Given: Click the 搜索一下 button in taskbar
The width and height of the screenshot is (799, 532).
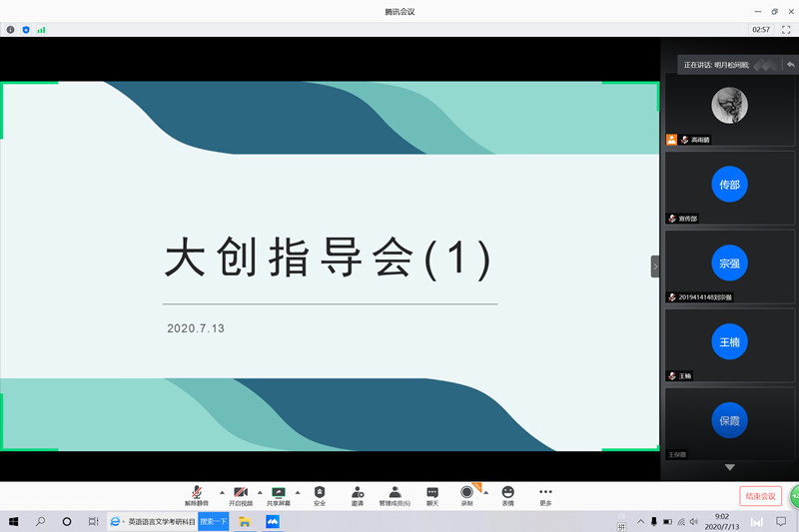Looking at the screenshot, I should 213,521.
